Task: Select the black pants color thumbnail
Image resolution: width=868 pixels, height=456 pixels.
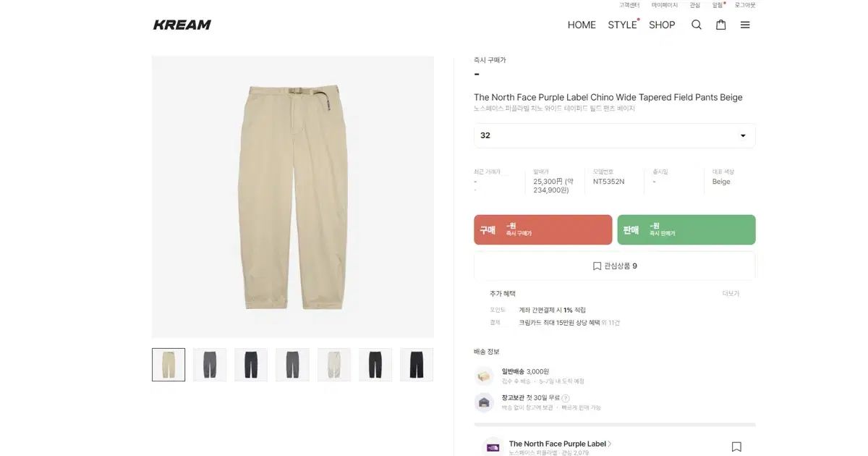Action: (x=417, y=365)
